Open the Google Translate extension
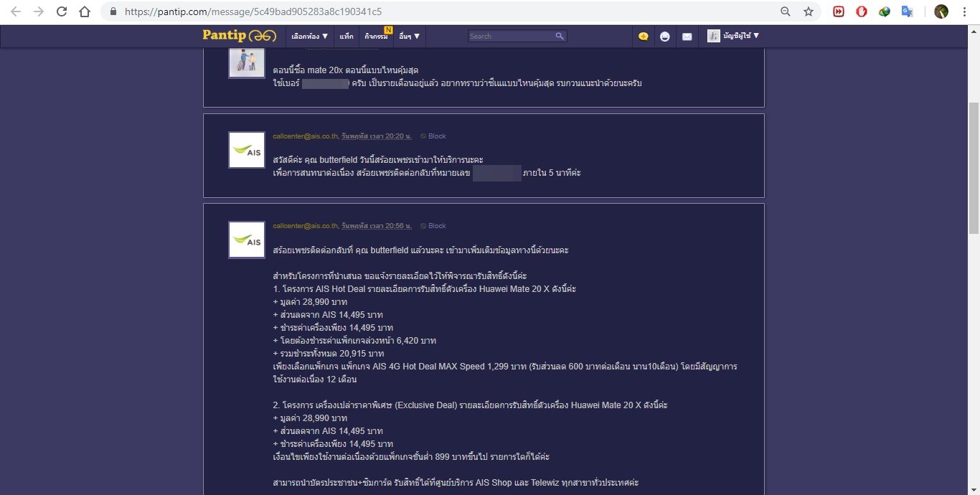Viewport: 980px width, 495px height. coord(908,11)
